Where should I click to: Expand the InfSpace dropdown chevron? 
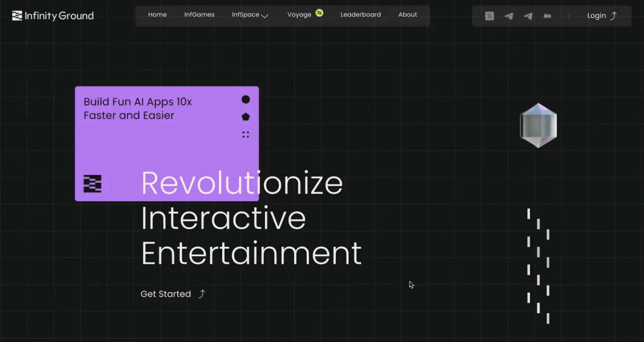pyautogui.click(x=265, y=16)
